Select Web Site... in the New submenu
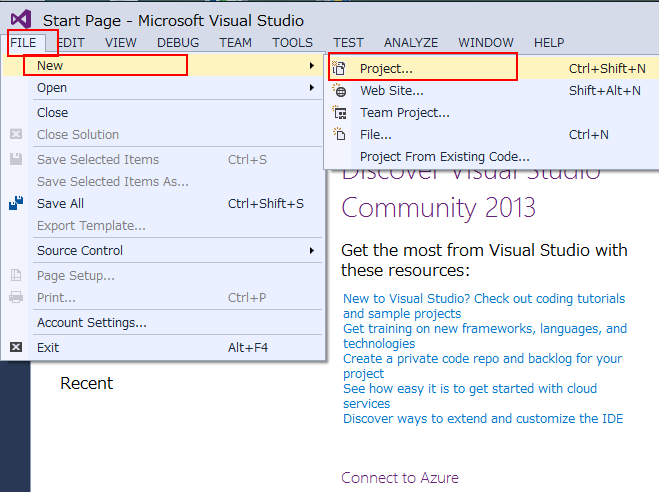Screen dimensions: 659x492 pos(493,90)
